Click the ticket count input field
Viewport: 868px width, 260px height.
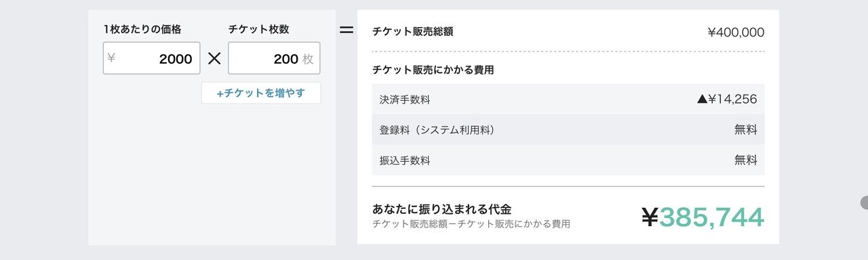(274, 58)
